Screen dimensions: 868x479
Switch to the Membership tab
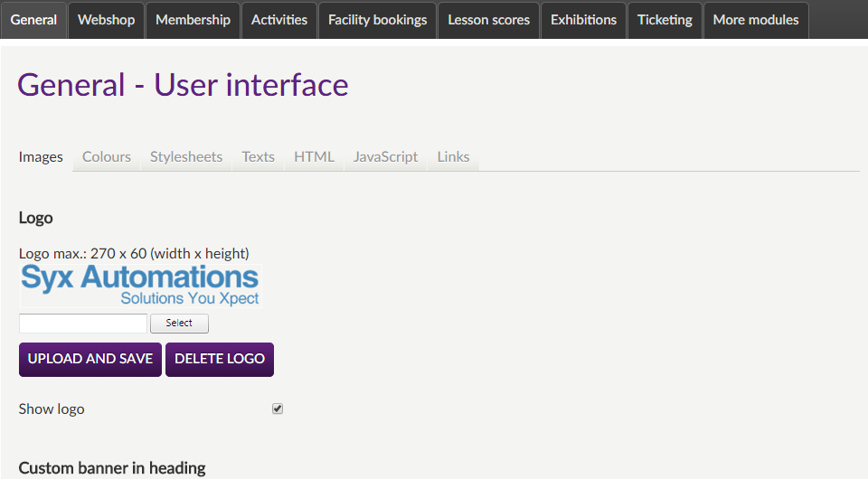click(x=193, y=20)
